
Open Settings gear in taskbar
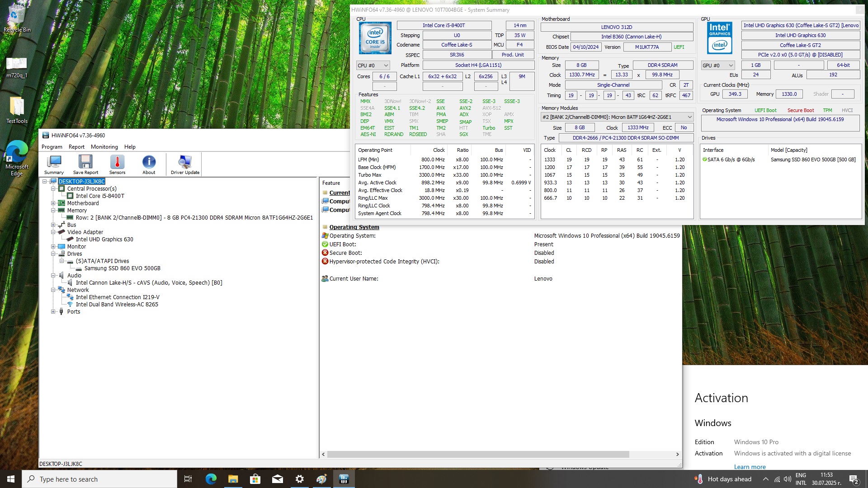click(299, 479)
